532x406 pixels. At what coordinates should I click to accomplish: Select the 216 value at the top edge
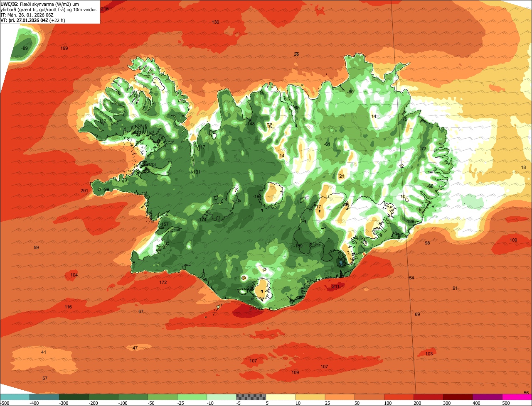click(105, 9)
